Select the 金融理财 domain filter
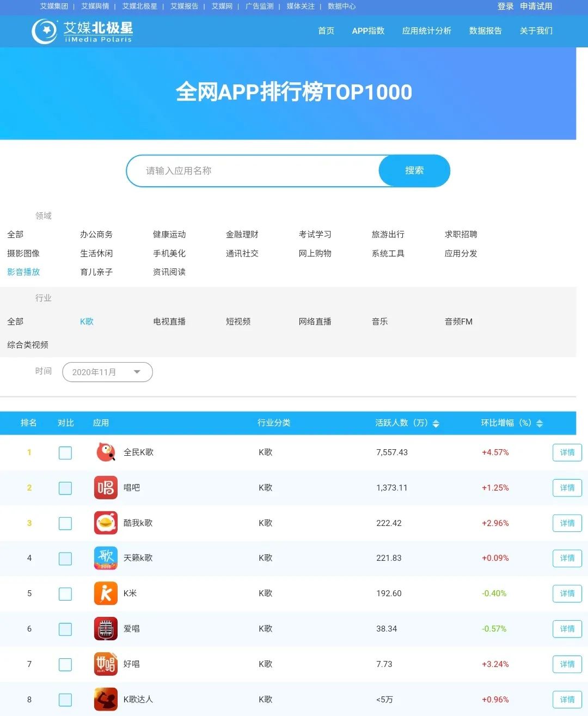 coord(242,235)
